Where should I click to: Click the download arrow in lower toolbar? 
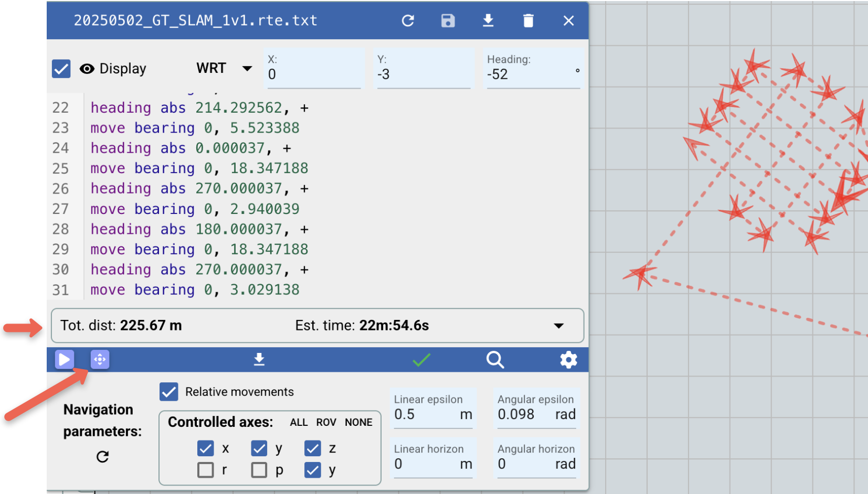coord(259,360)
